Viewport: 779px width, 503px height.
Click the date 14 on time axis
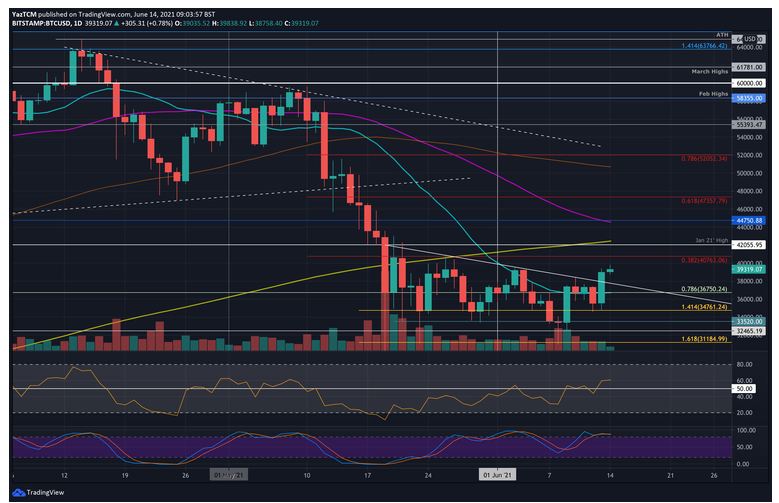coord(610,476)
